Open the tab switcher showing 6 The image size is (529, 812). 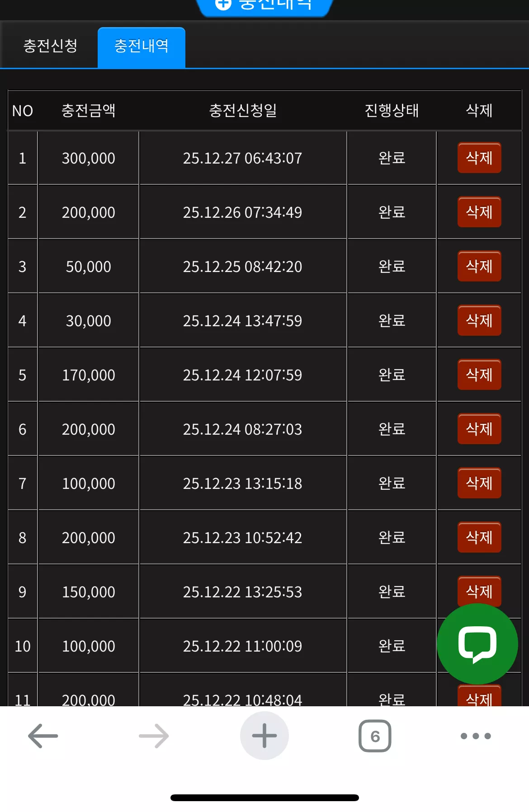click(x=375, y=736)
